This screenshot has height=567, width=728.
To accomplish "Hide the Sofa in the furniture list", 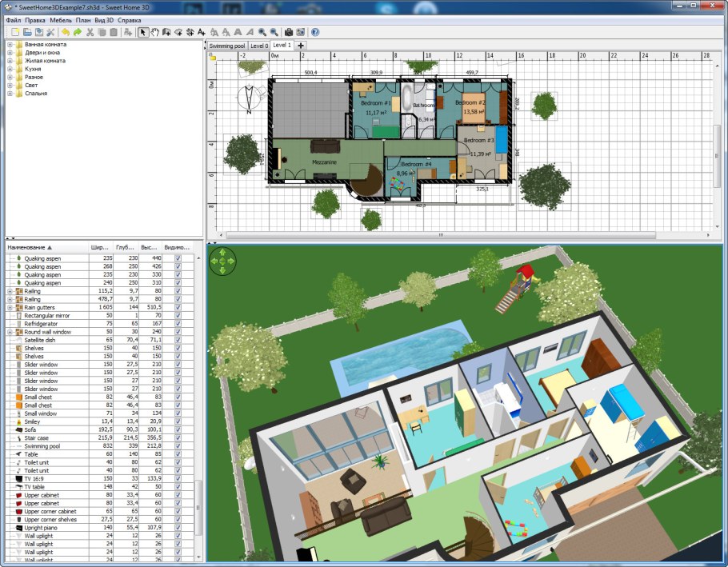I will point(177,429).
